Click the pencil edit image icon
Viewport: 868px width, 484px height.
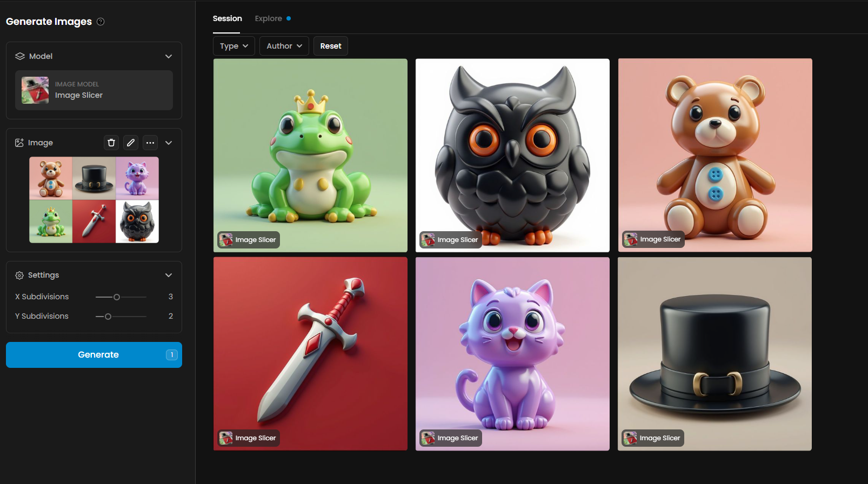pos(131,143)
